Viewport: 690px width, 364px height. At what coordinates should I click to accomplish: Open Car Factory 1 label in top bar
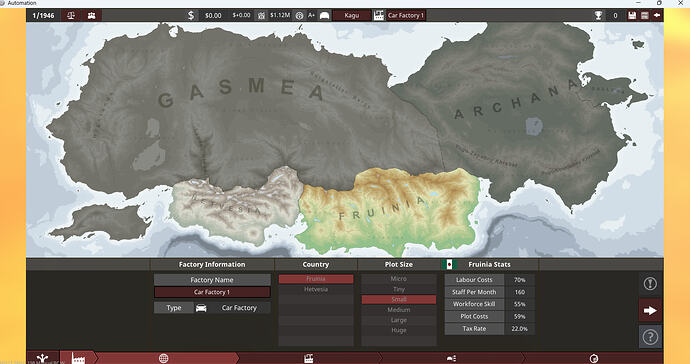click(406, 15)
